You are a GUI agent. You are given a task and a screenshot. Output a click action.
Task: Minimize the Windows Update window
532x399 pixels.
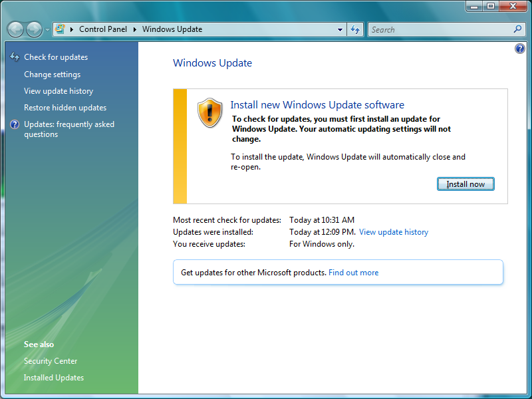[474, 6]
